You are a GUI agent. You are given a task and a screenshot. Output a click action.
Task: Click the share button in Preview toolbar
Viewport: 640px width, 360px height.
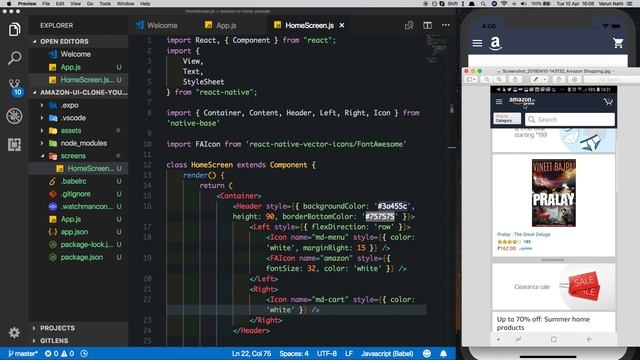pos(515,80)
